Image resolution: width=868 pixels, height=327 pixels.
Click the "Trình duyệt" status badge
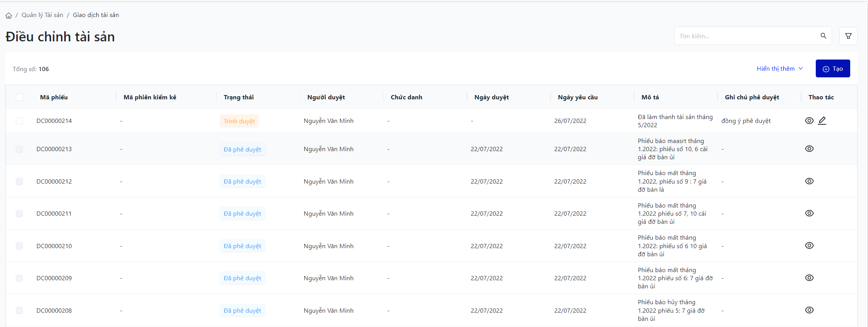pos(239,121)
